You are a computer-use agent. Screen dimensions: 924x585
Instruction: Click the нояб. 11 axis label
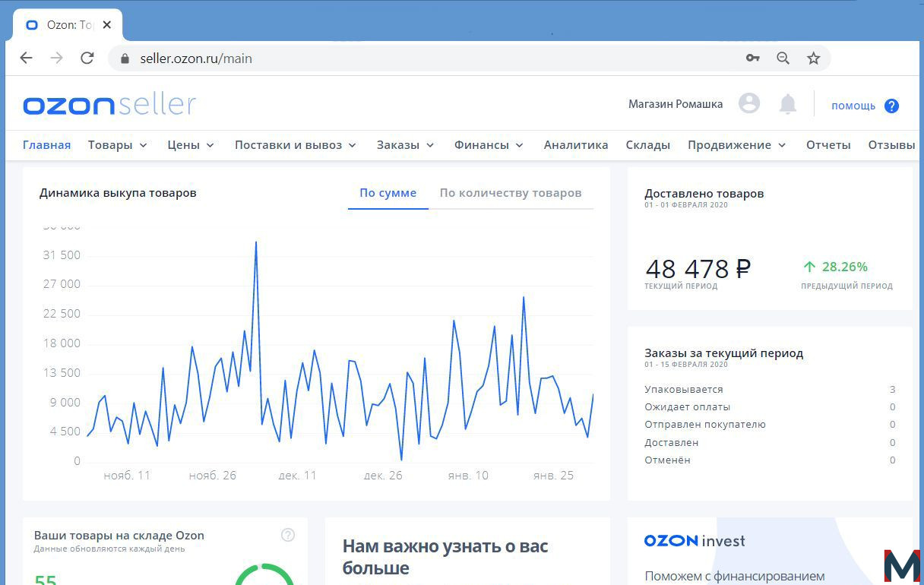click(x=127, y=476)
